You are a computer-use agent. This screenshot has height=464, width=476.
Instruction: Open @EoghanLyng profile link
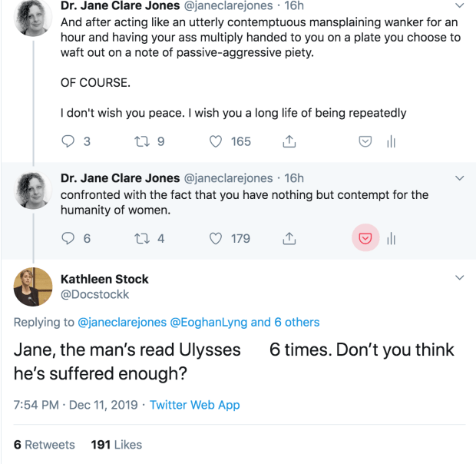coord(208,322)
